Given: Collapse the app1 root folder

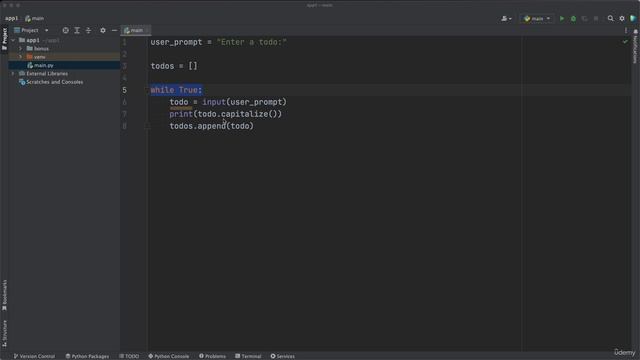Looking at the screenshot, I should click(13, 40).
